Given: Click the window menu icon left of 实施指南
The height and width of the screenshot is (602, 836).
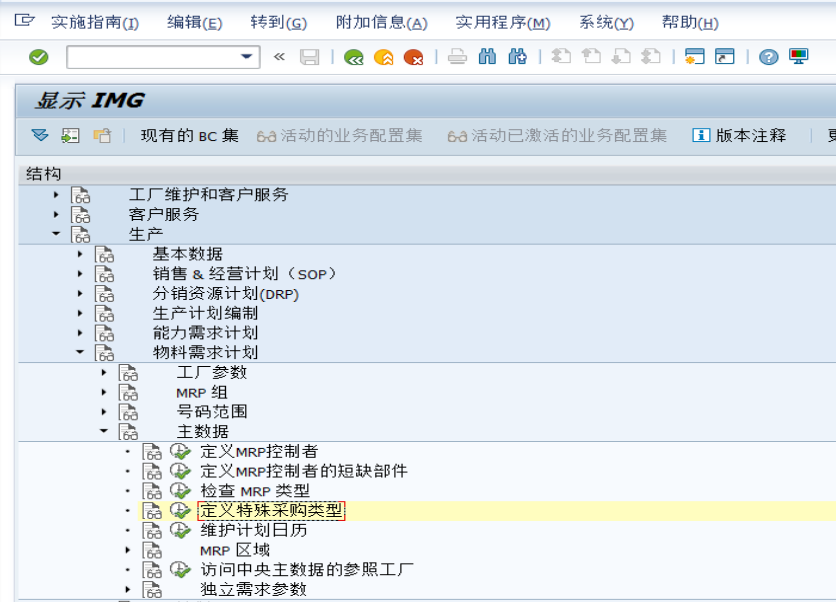Looking at the screenshot, I should [24, 21].
